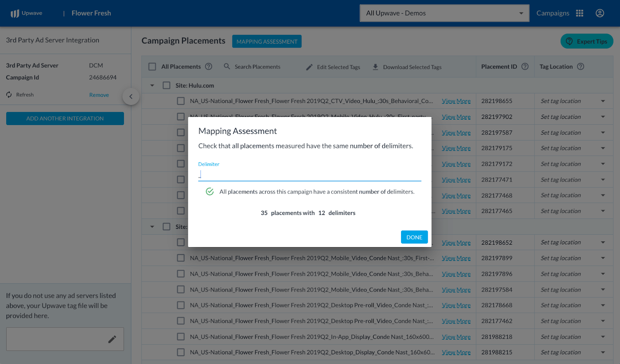This screenshot has width=620, height=364.
Task: Click the Flower Fresh campaign title
Action: [x=91, y=13]
